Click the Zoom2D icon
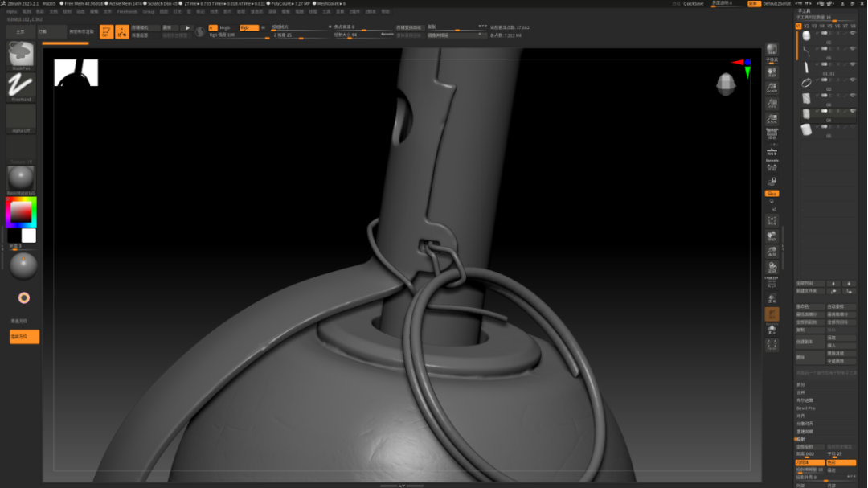The image size is (868, 488). tap(772, 88)
